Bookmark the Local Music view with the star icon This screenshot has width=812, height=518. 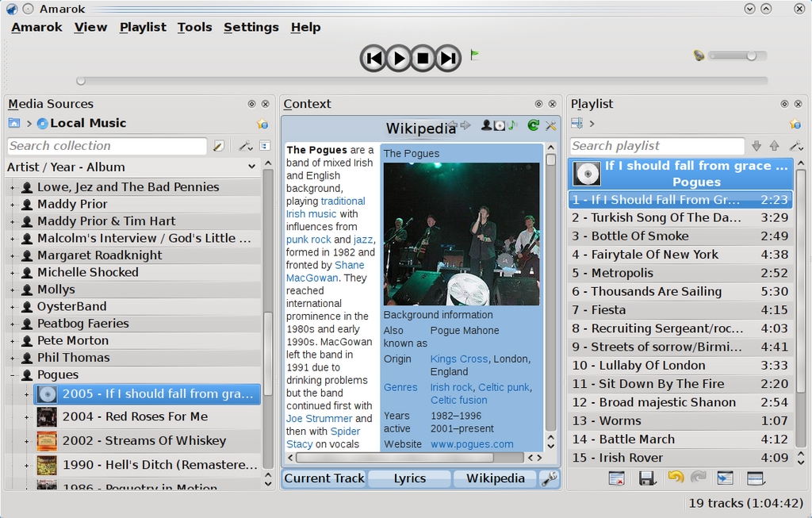262,124
